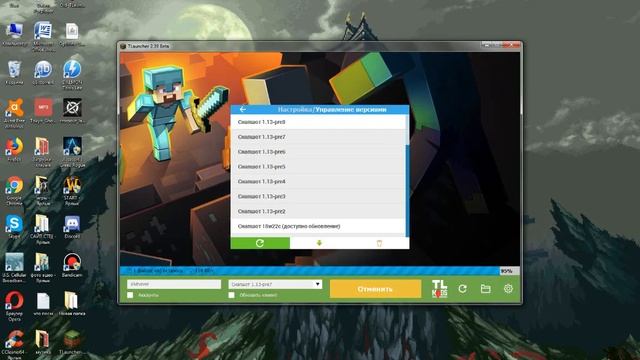The width and height of the screenshot is (640, 360).
Task: Toggle the Обновить клиент checkbox
Action: pos(231,295)
